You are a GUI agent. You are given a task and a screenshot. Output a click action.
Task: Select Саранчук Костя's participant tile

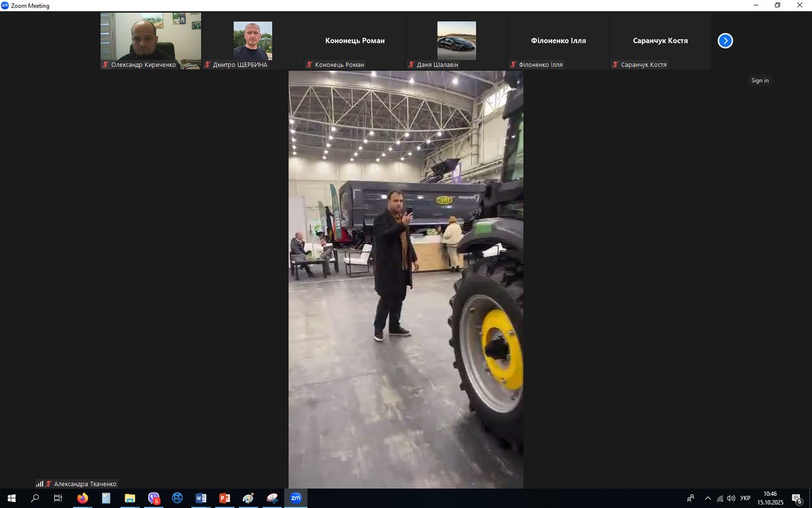pyautogui.click(x=660, y=41)
